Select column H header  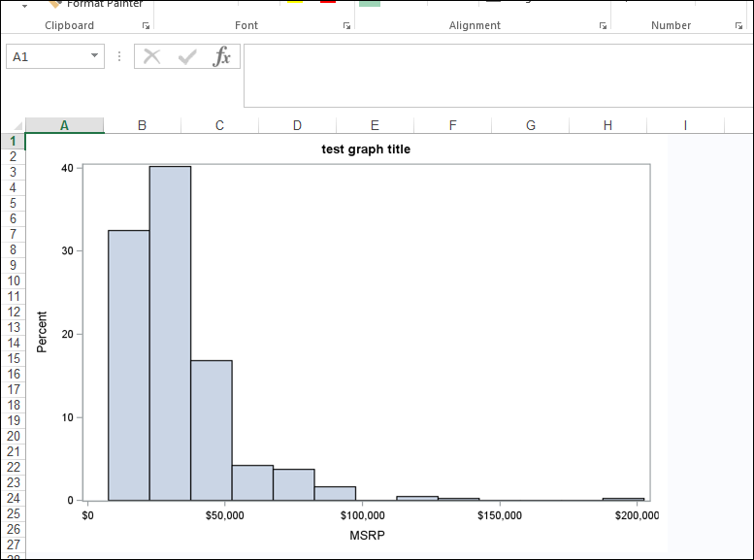[607, 125]
